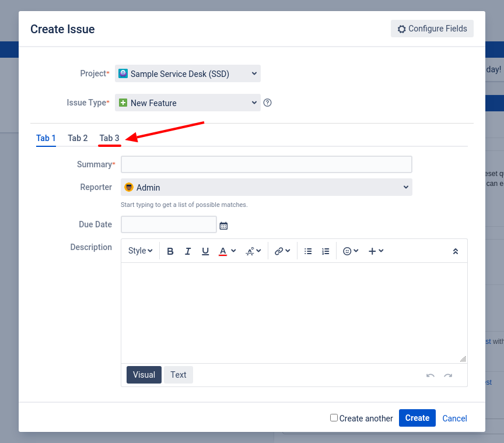Expand emoticon dropdown arrow
The image size is (504, 443).
tap(356, 251)
